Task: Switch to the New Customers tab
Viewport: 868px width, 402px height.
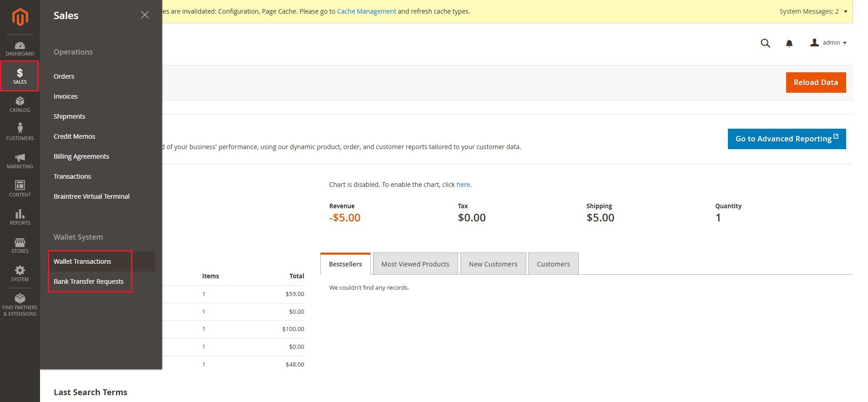Action: click(x=493, y=264)
